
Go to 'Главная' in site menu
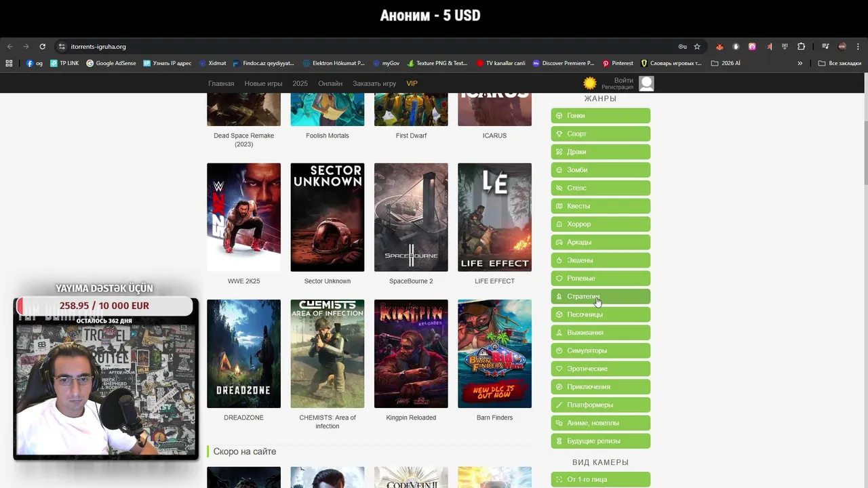click(x=221, y=83)
